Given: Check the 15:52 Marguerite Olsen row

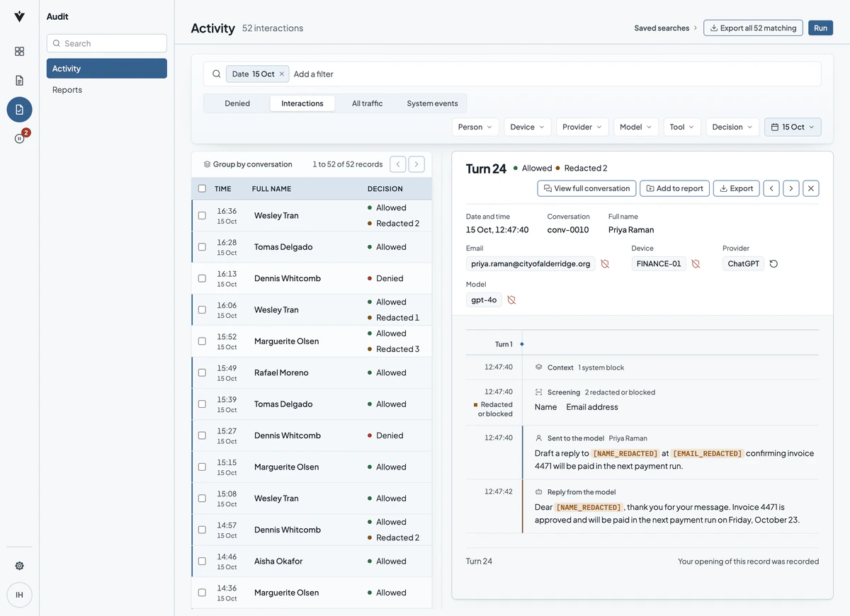Looking at the screenshot, I should tap(202, 341).
